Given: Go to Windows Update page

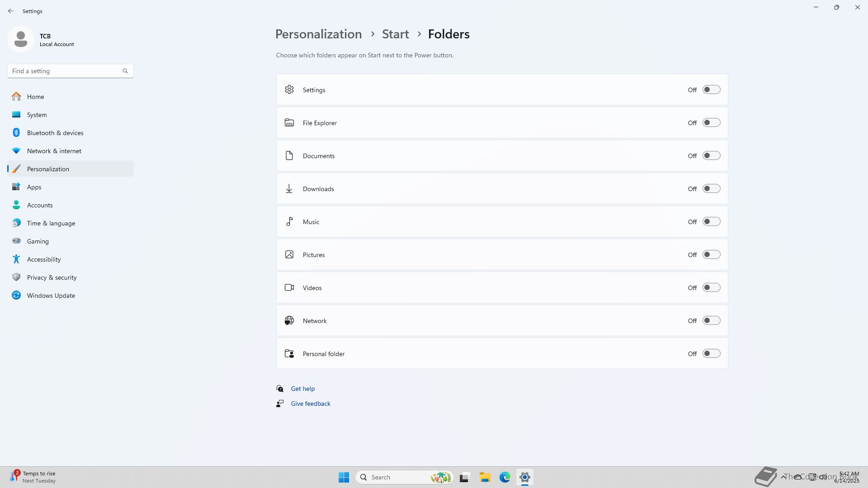Looking at the screenshot, I should [x=51, y=296].
